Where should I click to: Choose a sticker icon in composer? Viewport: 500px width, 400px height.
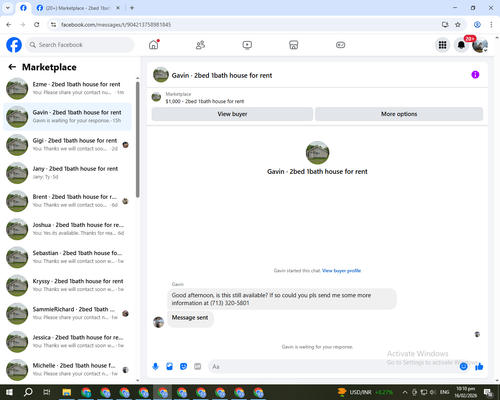(183, 367)
